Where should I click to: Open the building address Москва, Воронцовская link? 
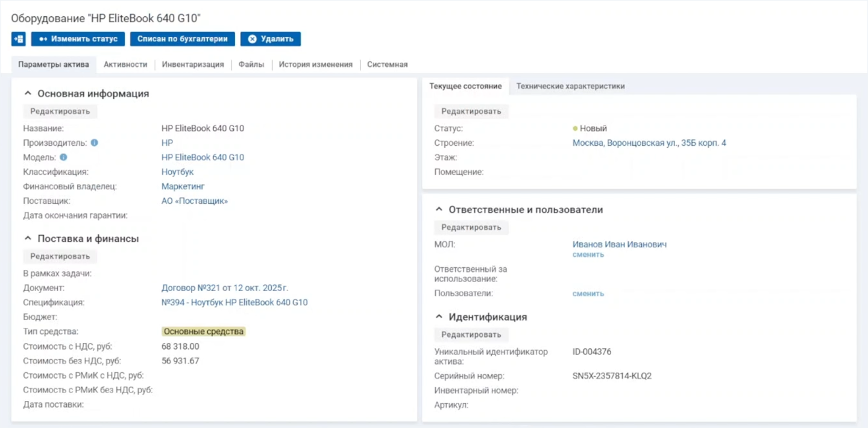[x=649, y=143]
